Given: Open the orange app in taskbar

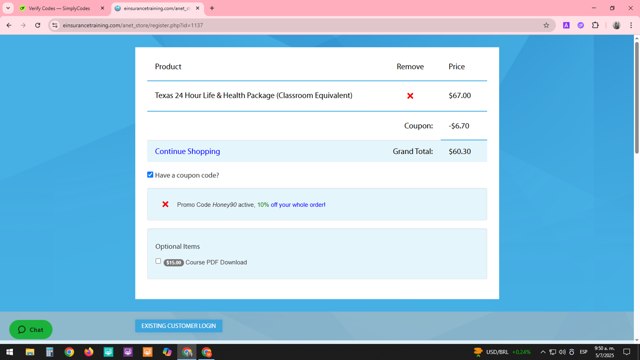Looking at the screenshot, I should click(147, 352).
